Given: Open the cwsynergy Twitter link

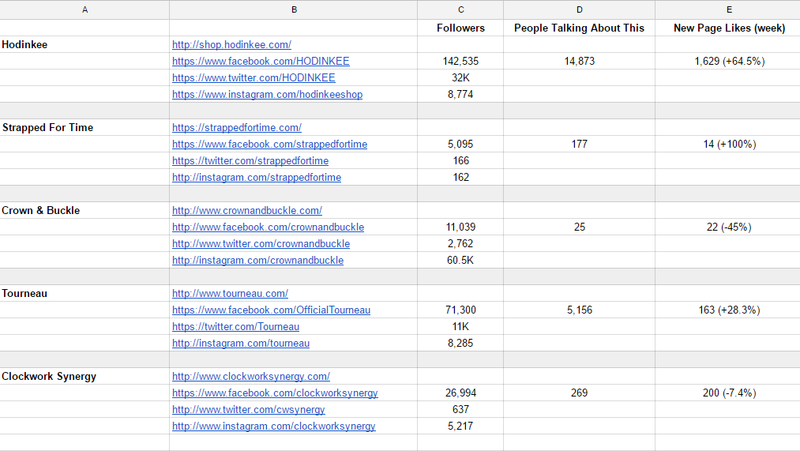Looking at the screenshot, I should click(248, 410).
